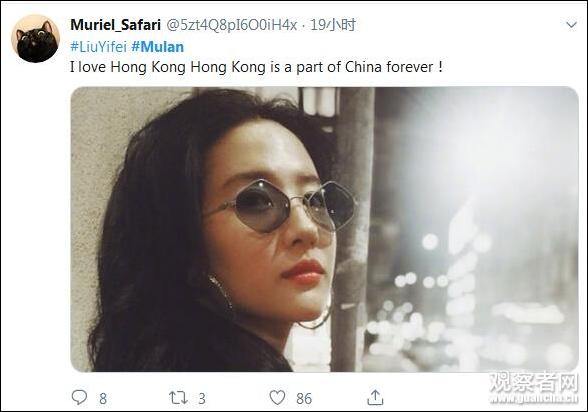This screenshot has width=588, height=412.
Task: Click the guancha.cn watermark URL text
Action: (535, 399)
